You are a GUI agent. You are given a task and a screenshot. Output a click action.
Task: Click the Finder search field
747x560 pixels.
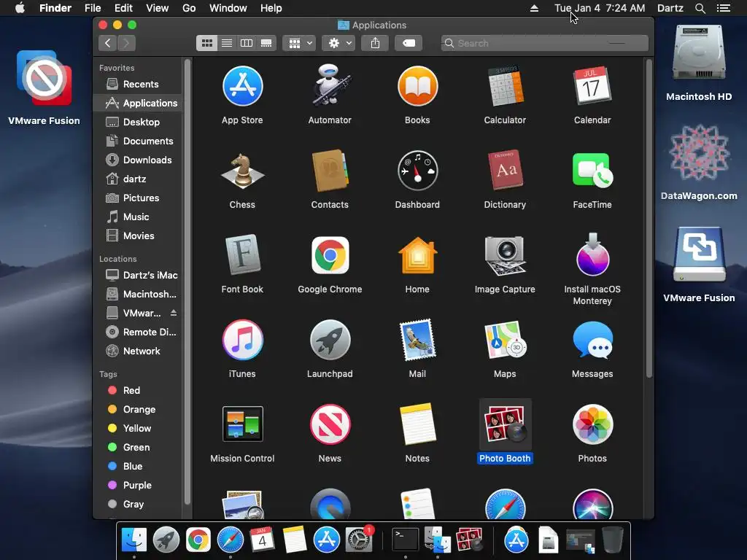pos(544,43)
